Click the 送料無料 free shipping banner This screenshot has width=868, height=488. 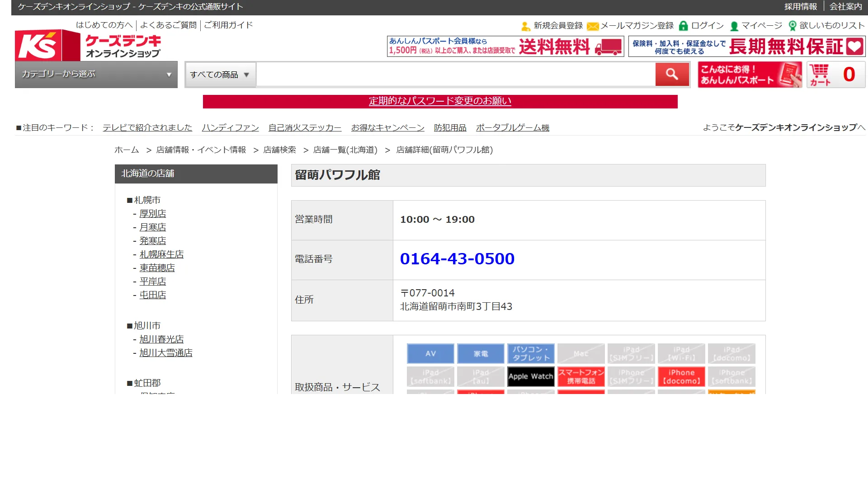505,47
